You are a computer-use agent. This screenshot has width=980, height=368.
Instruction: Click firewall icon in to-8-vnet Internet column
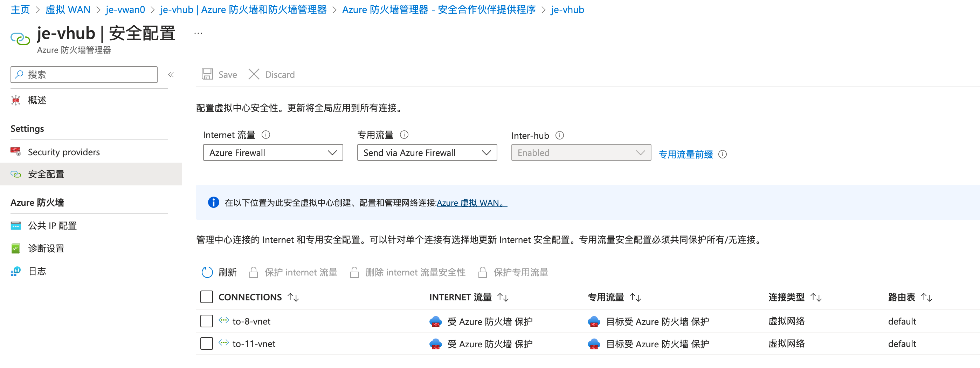[x=436, y=322]
